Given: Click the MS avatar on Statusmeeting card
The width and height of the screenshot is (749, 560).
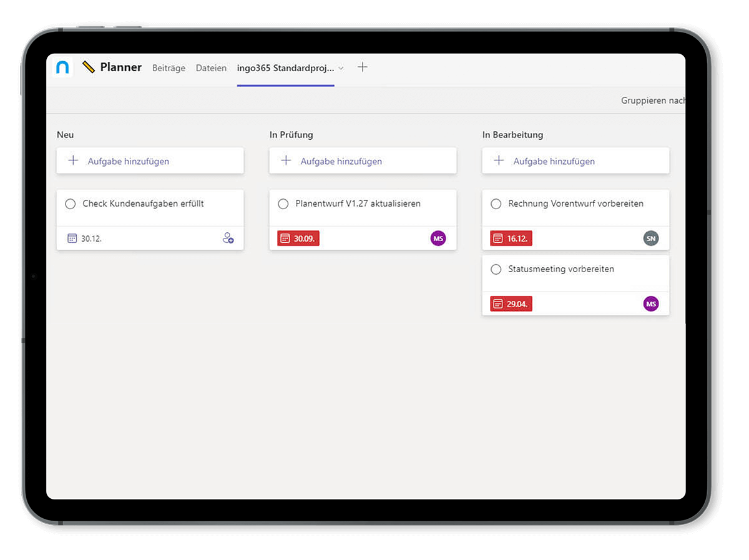Looking at the screenshot, I should (x=651, y=304).
